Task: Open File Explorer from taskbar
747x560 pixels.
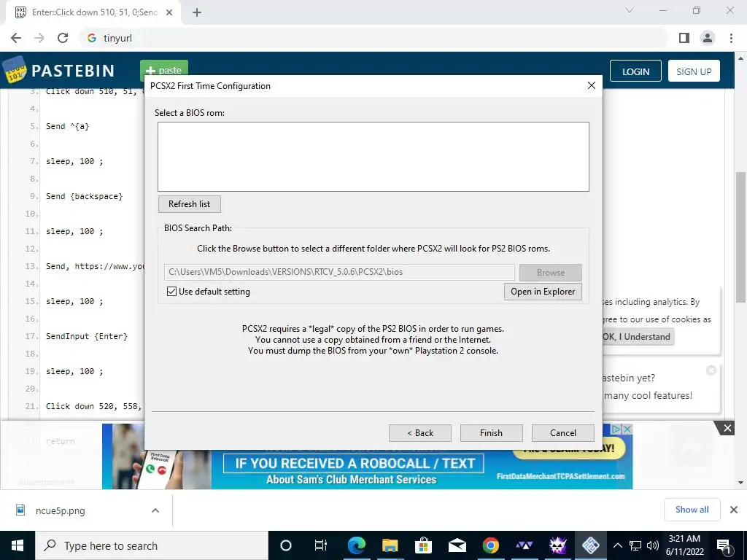Action: point(390,545)
